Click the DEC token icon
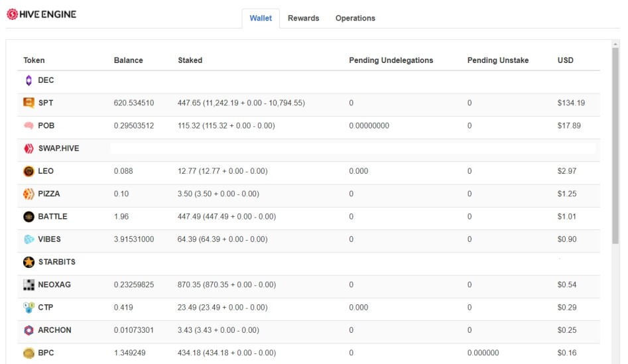This screenshot has width=628, height=364. pyautogui.click(x=29, y=80)
